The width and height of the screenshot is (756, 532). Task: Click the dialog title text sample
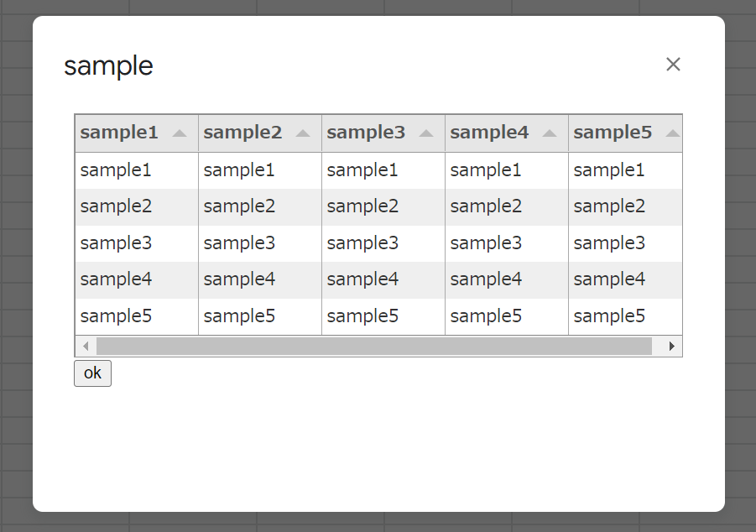click(108, 65)
